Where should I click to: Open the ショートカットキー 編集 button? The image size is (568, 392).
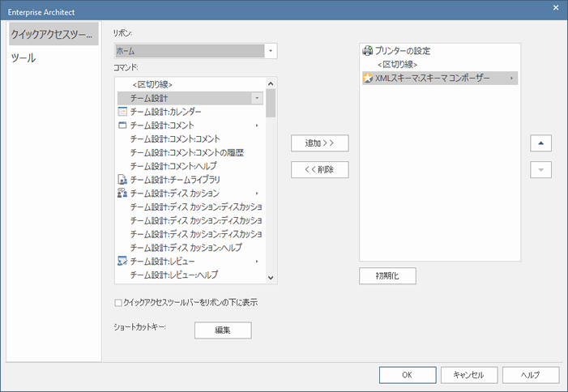(x=223, y=330)
